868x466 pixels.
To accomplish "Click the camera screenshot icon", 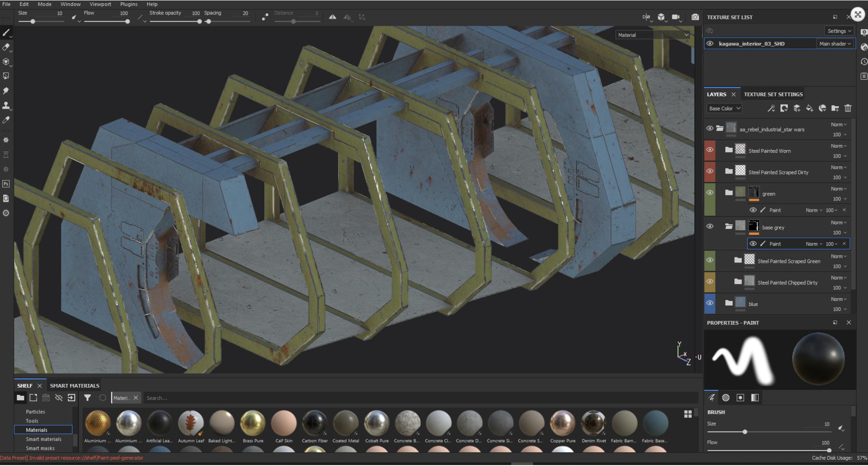I will point(695,17).
